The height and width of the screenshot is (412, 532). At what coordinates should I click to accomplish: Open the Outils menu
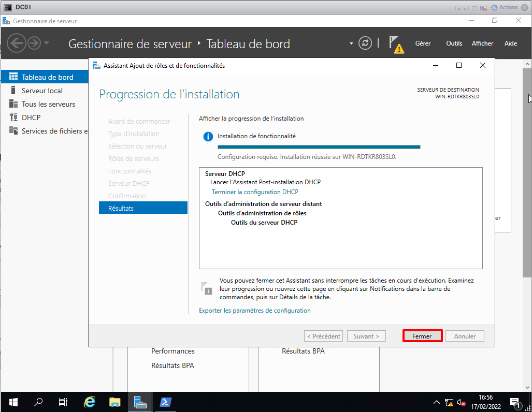[454, 43]
